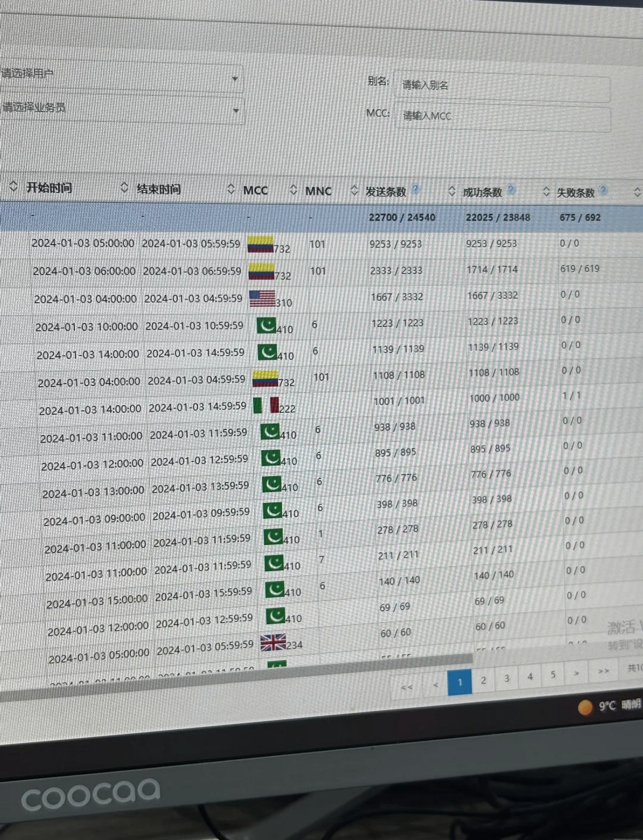Click sent value 278 / 278
Screen dimensions: 643x840
398,529
